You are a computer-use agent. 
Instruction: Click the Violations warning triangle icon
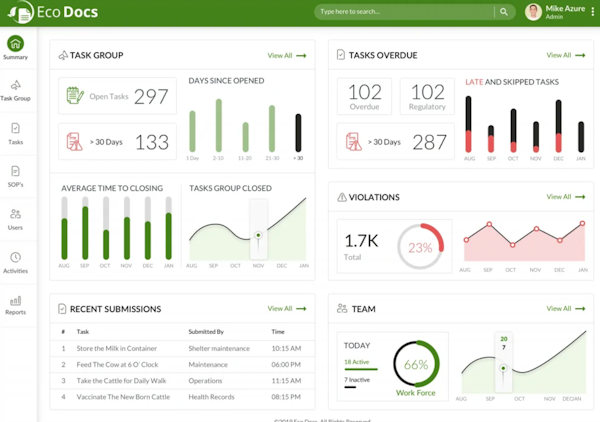point(341,197)
